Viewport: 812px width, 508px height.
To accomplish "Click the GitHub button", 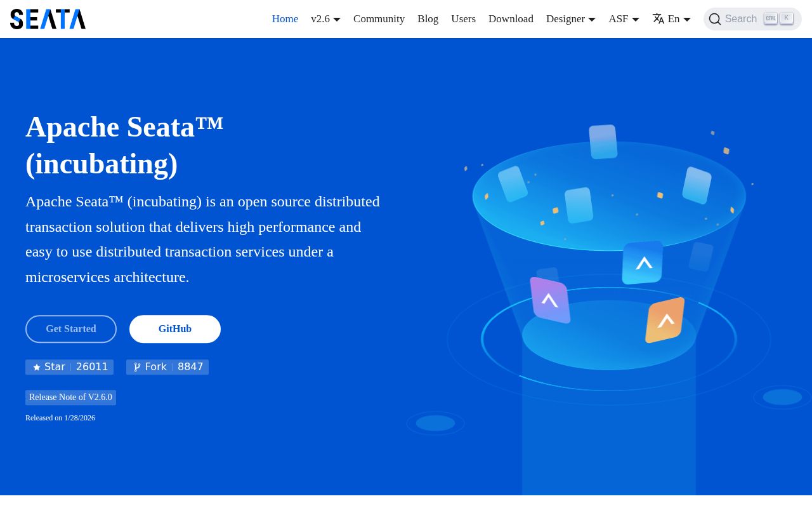I will click(x=175, y=329).
